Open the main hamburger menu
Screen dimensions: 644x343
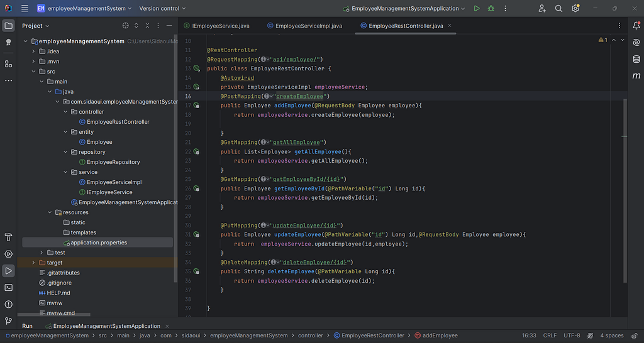click(x=25, y=8)
